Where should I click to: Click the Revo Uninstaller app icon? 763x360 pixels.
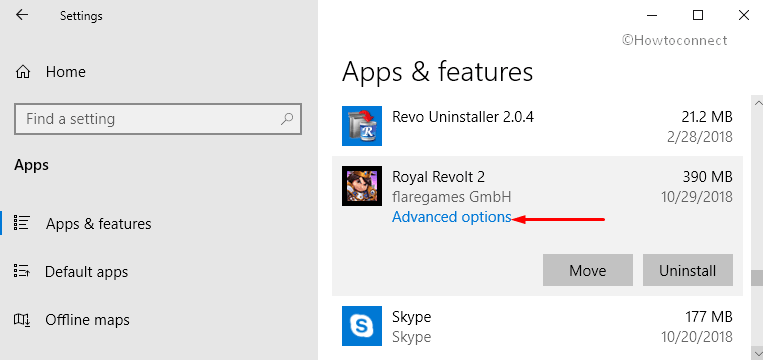pos(362,126)
